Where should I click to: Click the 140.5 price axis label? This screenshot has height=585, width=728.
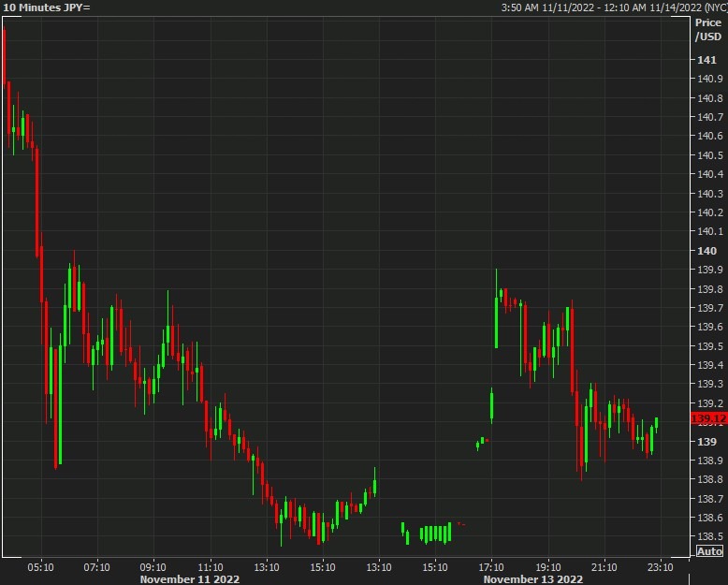[x=710, y=155]
